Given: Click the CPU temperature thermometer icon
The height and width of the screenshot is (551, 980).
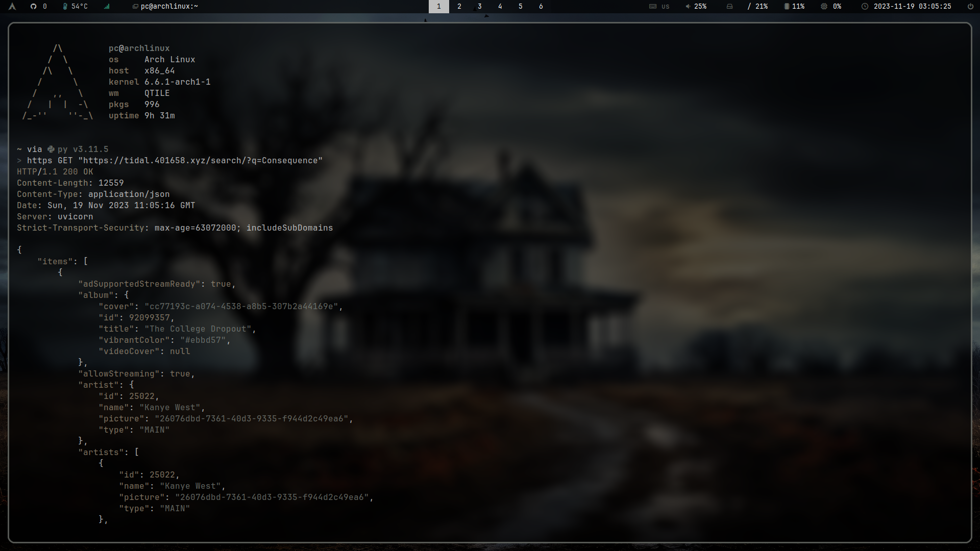Looking at the screenshot, I should coord(65,7).
